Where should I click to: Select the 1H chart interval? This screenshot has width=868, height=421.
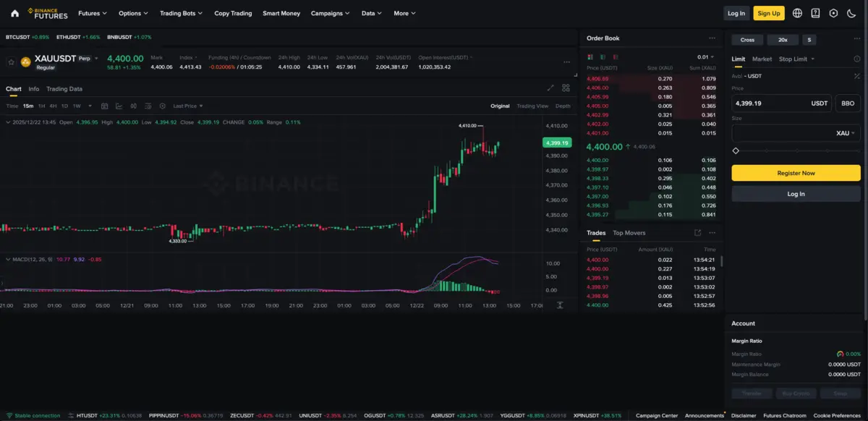(42, 106)
